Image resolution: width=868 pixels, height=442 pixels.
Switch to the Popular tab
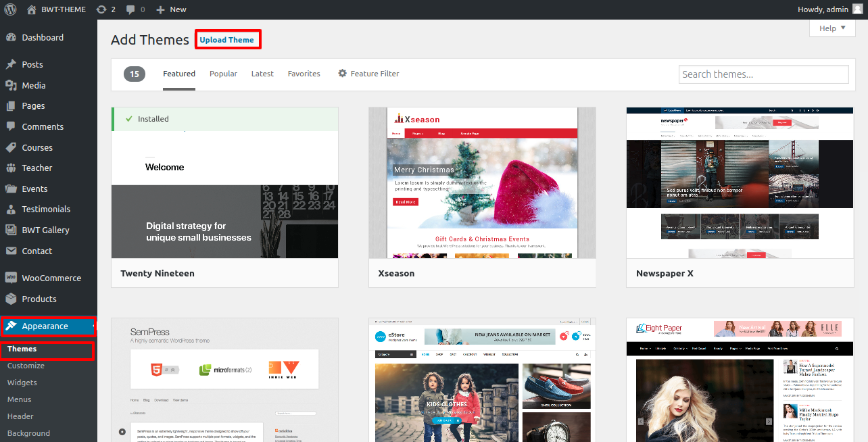223,74
